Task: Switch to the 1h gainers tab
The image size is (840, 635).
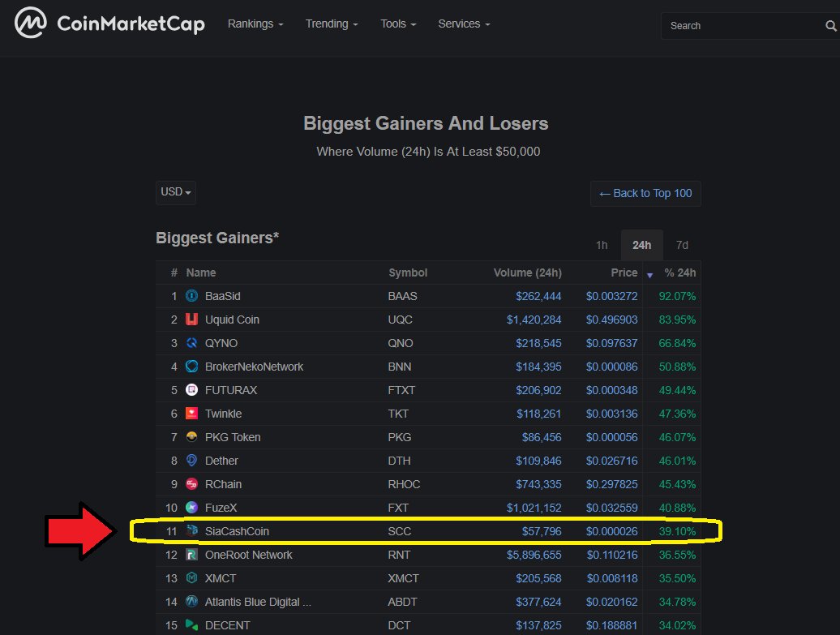Action: 602,245
